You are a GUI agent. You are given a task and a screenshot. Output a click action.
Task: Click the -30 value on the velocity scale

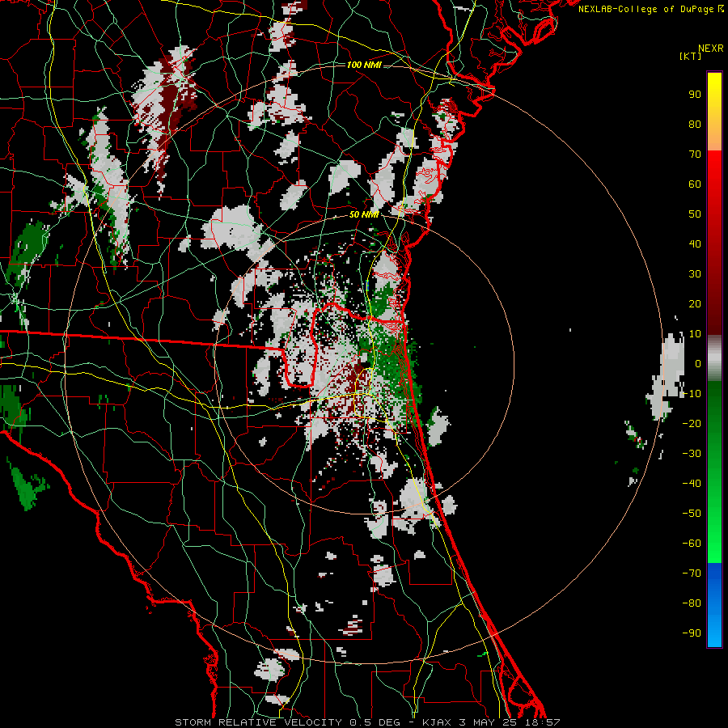[x=692, y=453]
